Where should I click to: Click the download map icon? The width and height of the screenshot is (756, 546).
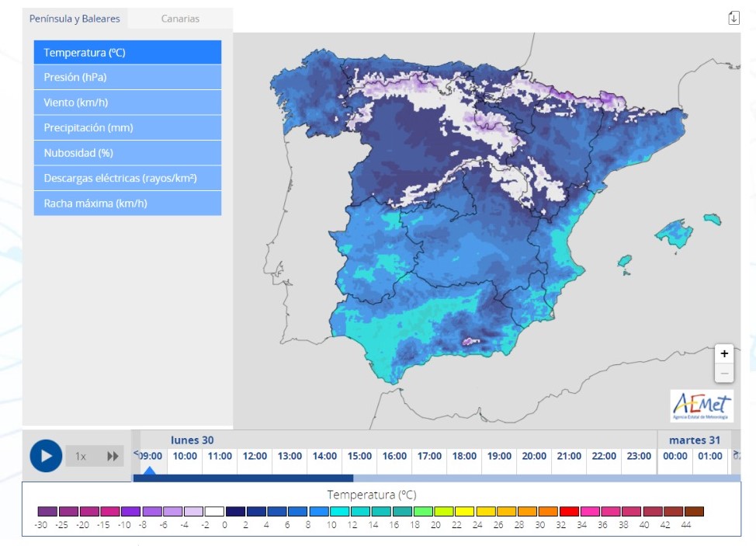coord(733,18)
